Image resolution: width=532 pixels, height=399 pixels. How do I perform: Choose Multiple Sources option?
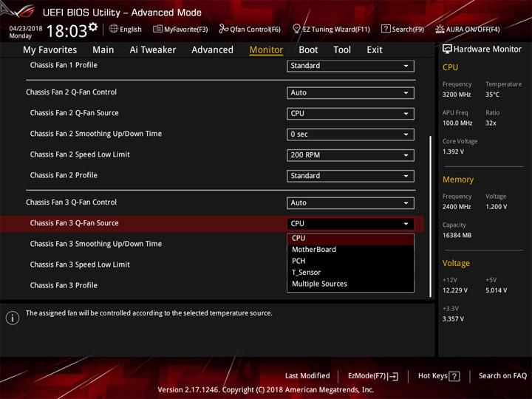pyautogui.click(x=350, y=284)
